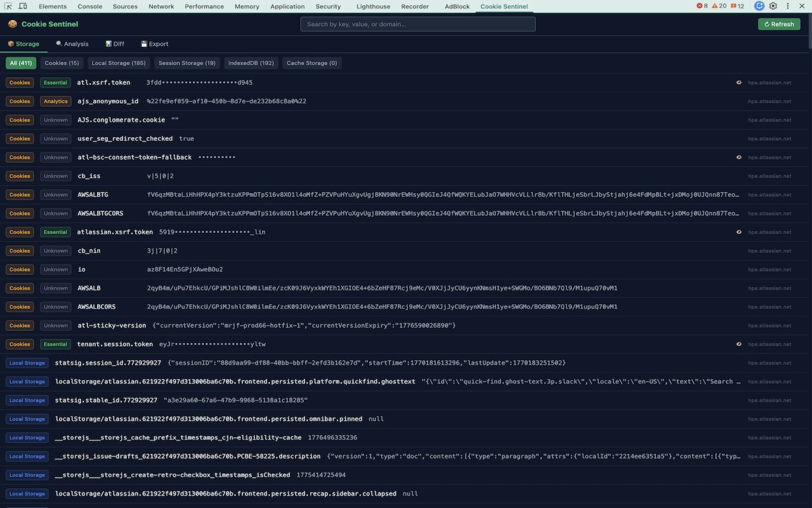Select the AWSALBTG cookie key

(93, 195)
